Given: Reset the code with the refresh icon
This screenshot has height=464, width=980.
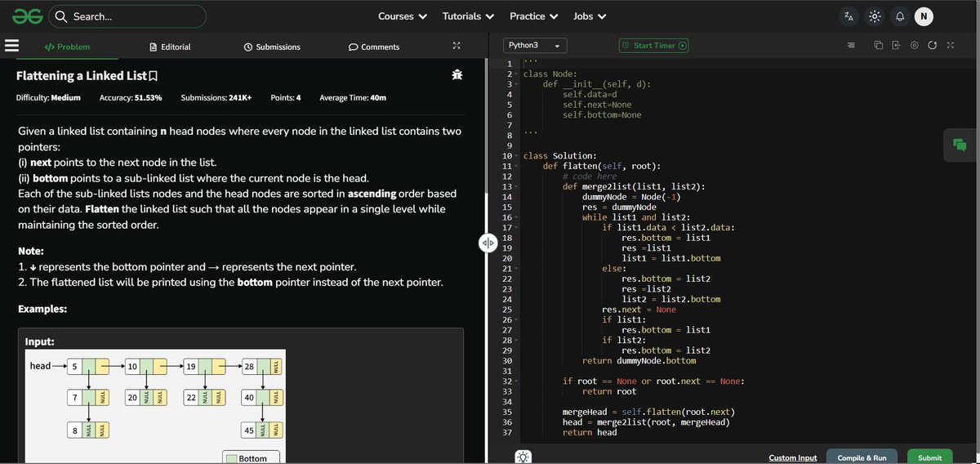Looking at the screenshot, I should [x=932, y=45].
